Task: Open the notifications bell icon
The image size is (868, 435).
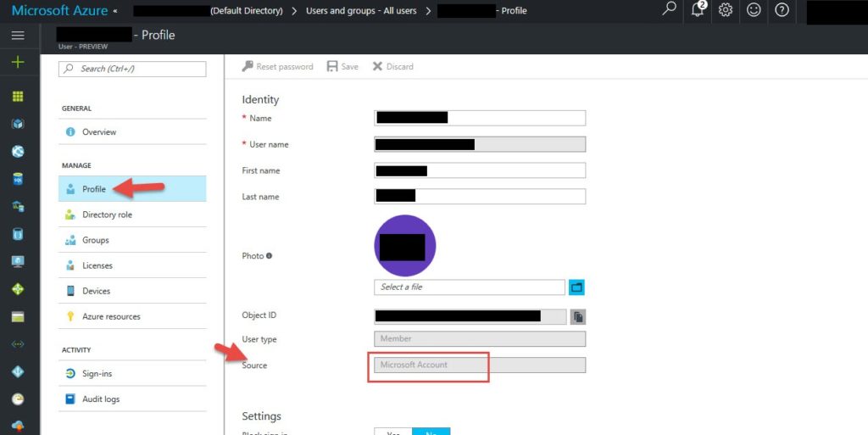Action: pos(698,10)
